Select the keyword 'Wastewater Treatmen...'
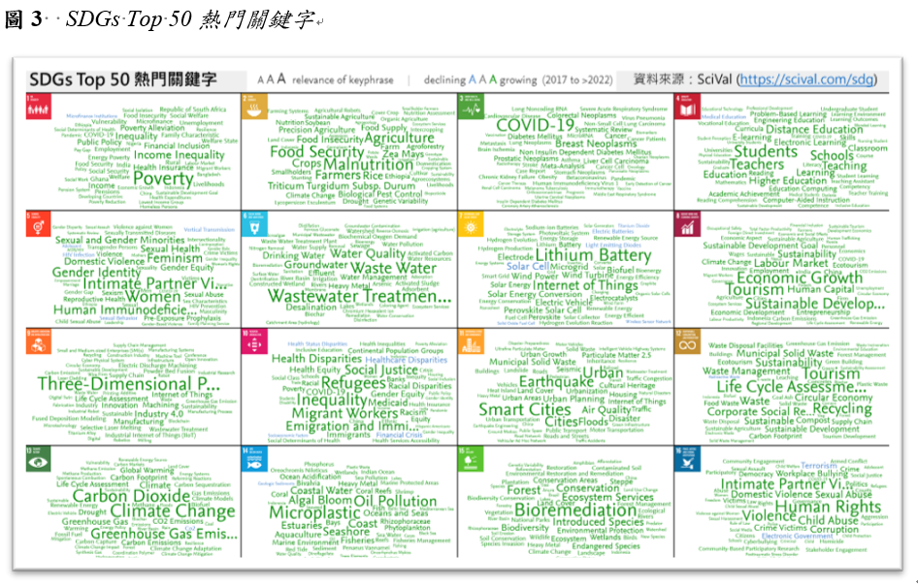 click(359, 296)
